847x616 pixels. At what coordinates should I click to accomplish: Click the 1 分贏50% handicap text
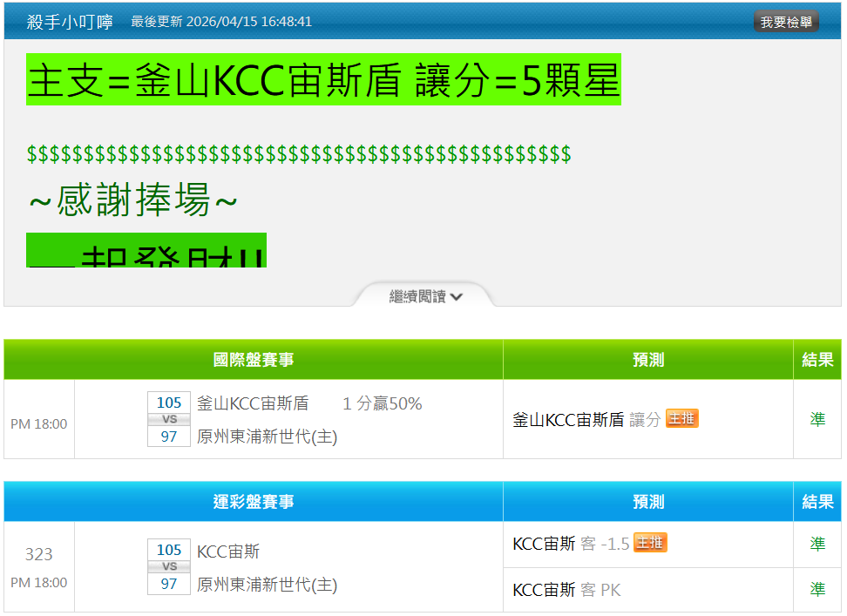[383, 403]
